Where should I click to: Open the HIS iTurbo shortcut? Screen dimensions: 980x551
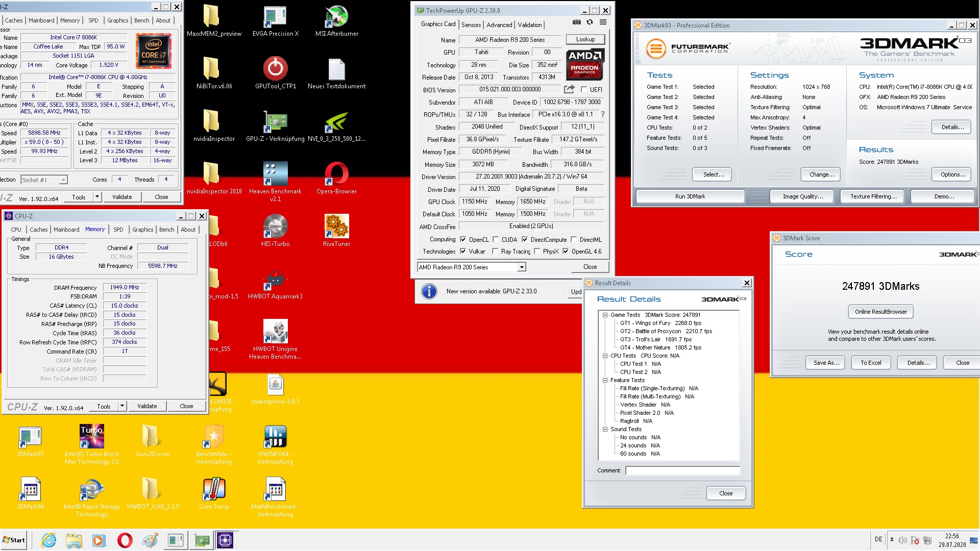(275, 231)
